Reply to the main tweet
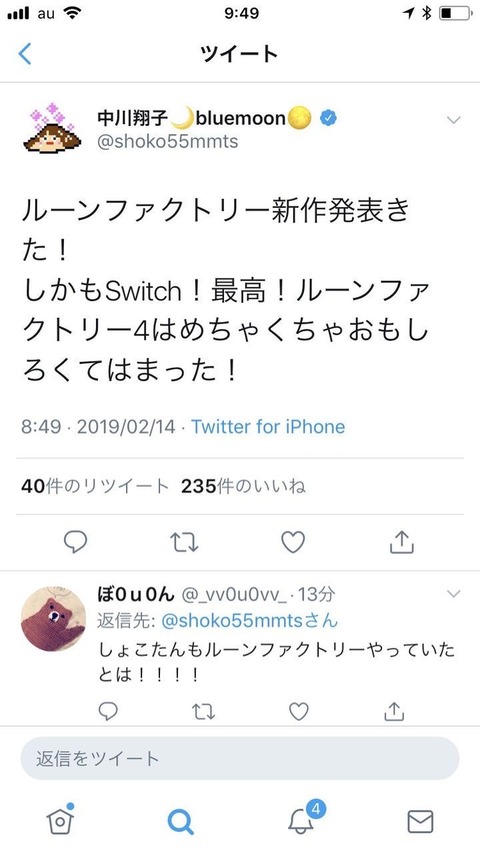Viewport: 480px width, 853px height. click(75, 542)
